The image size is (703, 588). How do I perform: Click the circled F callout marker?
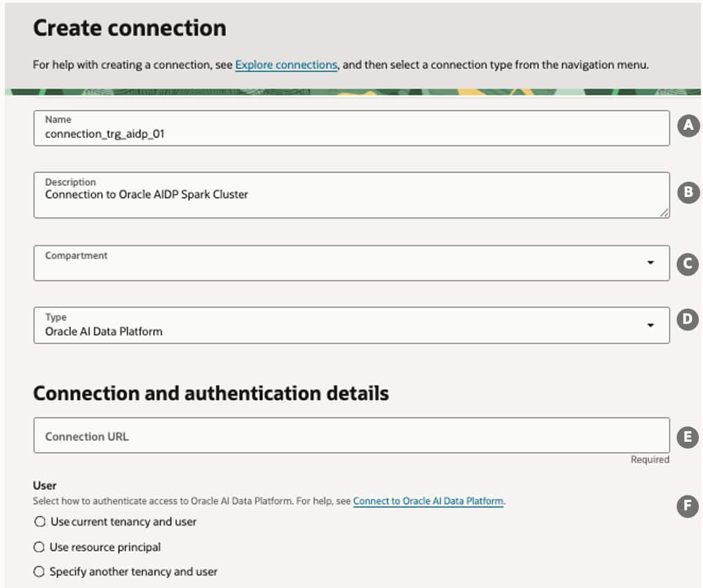click(687, 506)
